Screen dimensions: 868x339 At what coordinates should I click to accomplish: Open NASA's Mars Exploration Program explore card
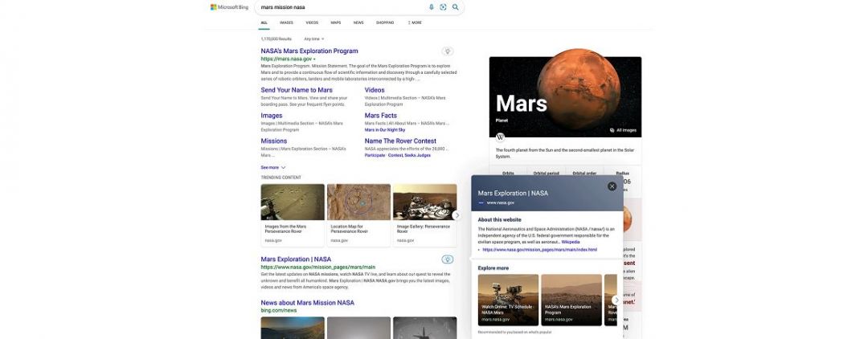click(571, 300)
